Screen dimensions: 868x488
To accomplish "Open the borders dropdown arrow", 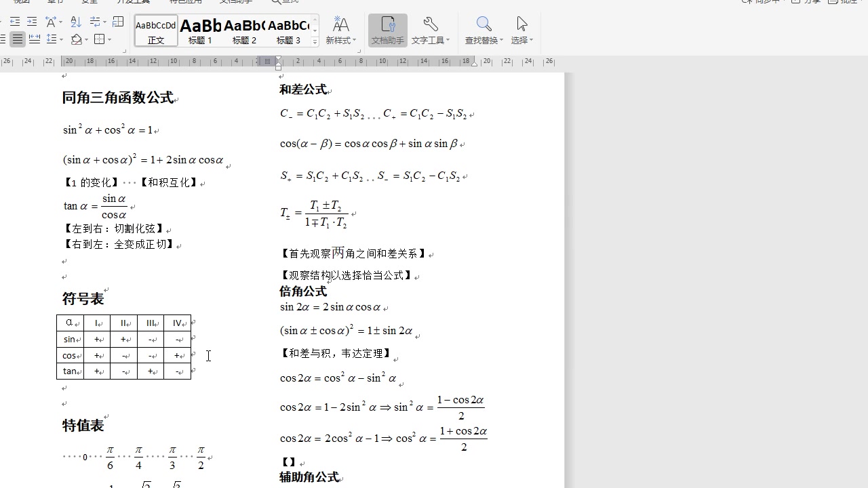I will 109,40.
